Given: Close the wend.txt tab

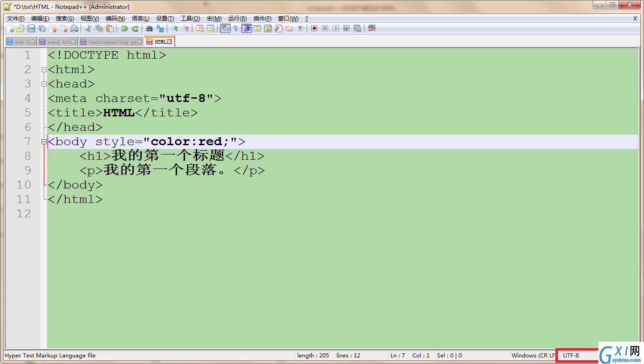Looking at the screenshot, I should pos(73,42).
